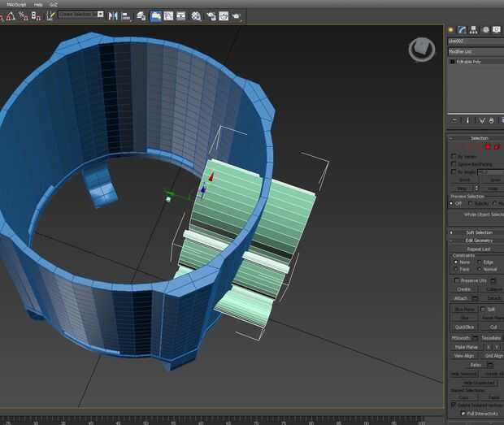Open the Material Editor icon
504x425 pixels.
[196, 15]
